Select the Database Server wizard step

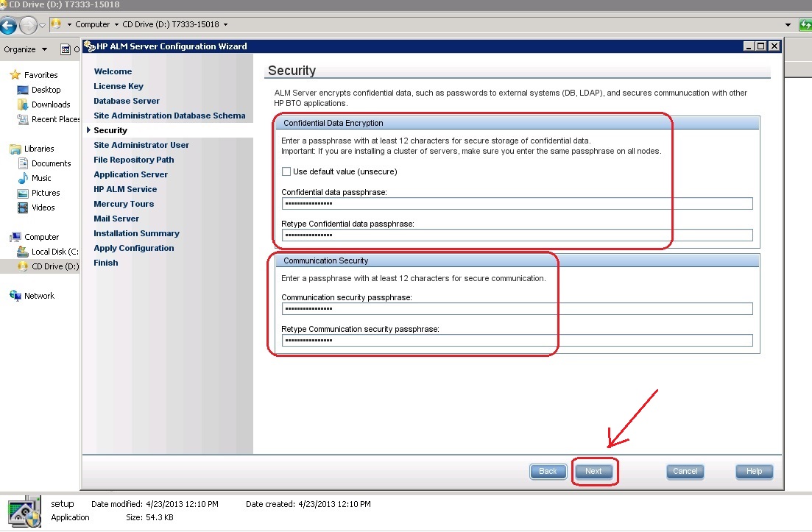pos(127,101)
